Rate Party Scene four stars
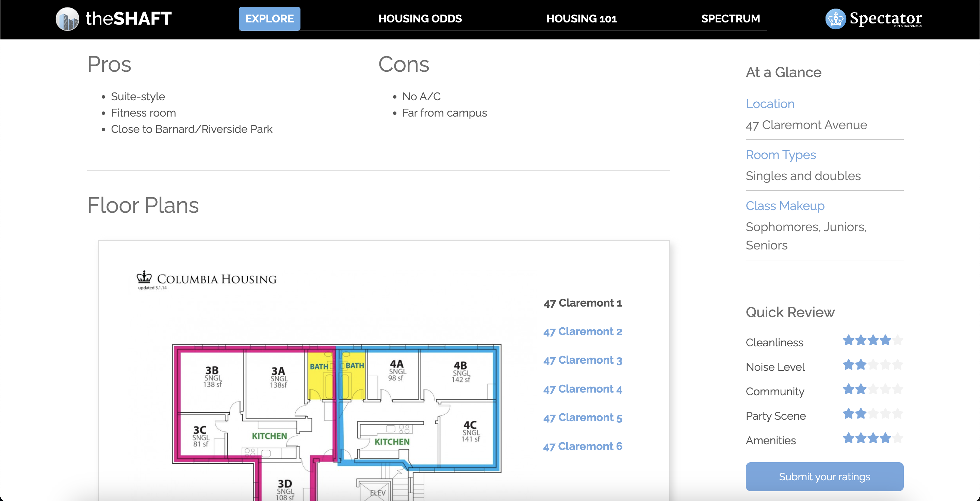This screenshot has width=980, height=501. [885, 414]
